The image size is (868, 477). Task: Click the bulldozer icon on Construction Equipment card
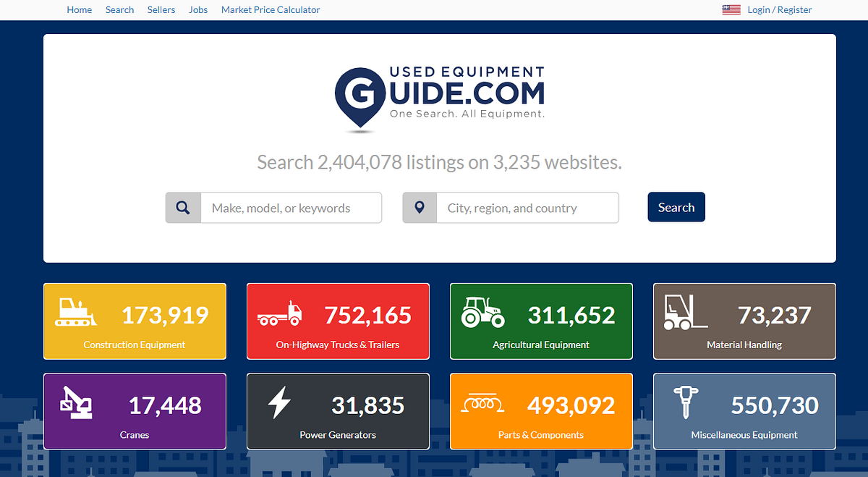click(x=76, y=312)
